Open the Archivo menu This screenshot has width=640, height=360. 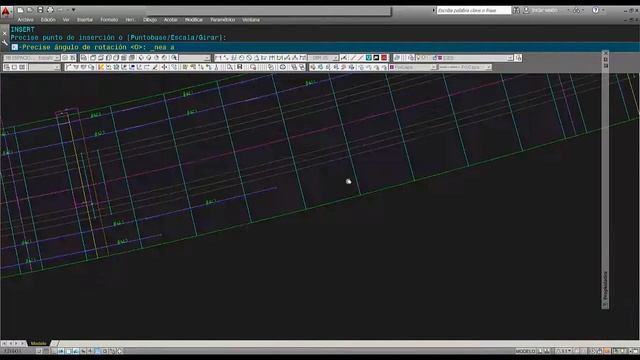tap(25, 20)
